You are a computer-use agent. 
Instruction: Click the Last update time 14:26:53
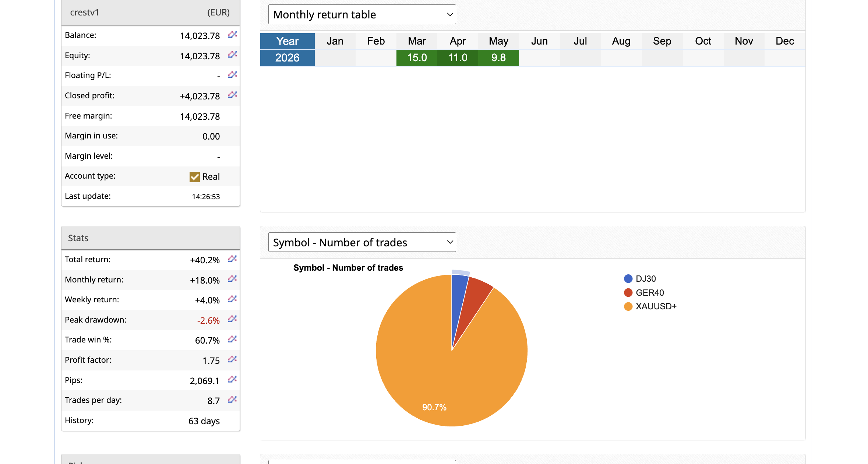206,197
